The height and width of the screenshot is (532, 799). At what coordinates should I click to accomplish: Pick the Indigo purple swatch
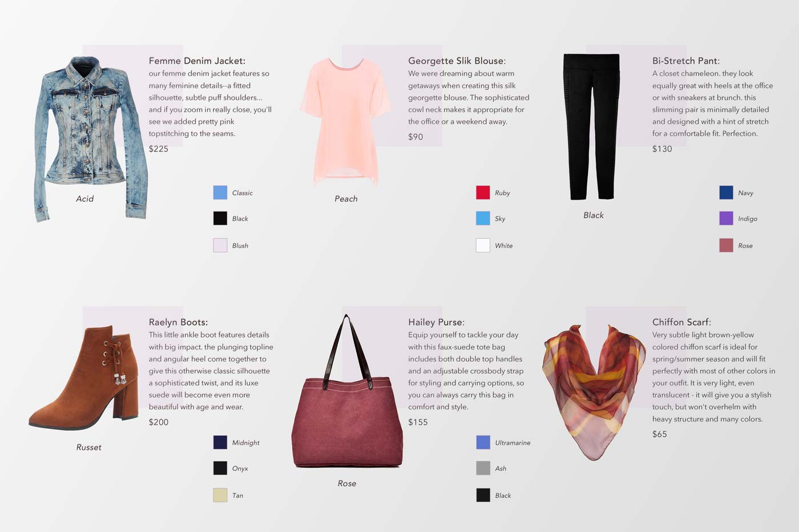pyautogui.click(x=726, y=218)
